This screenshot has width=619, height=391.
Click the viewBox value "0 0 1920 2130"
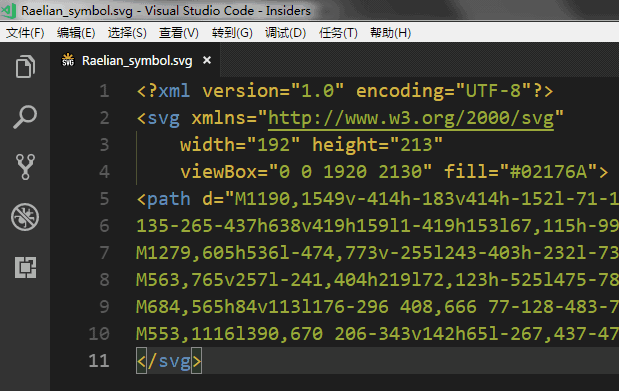click(350, 172)
